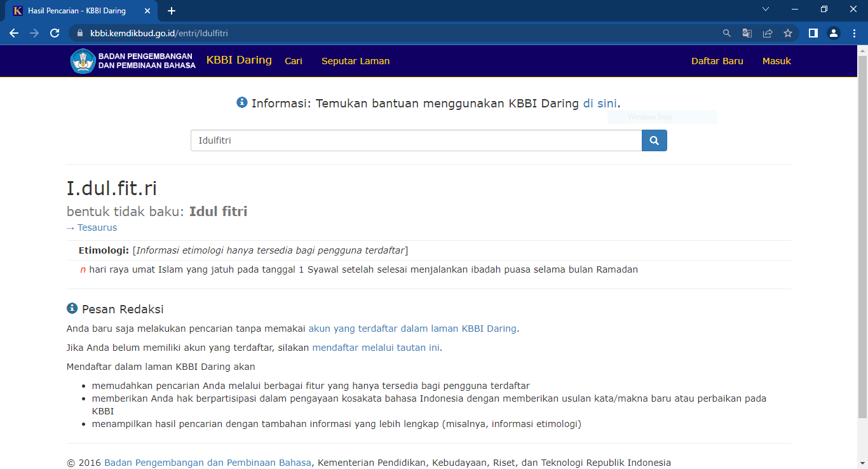Click the bullet 'menampilkan hasil pencarian dengan tambahan'
The width and height of the screenshot is (868, 469).
337,424
